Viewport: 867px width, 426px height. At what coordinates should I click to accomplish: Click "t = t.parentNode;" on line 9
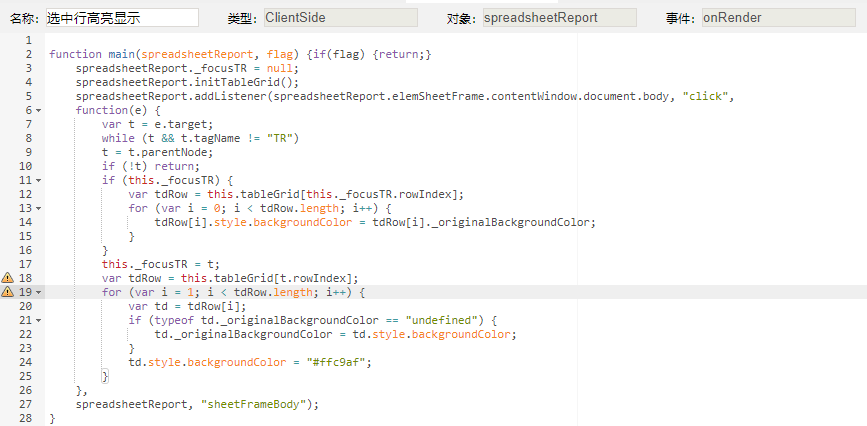[x=157, y=152]
